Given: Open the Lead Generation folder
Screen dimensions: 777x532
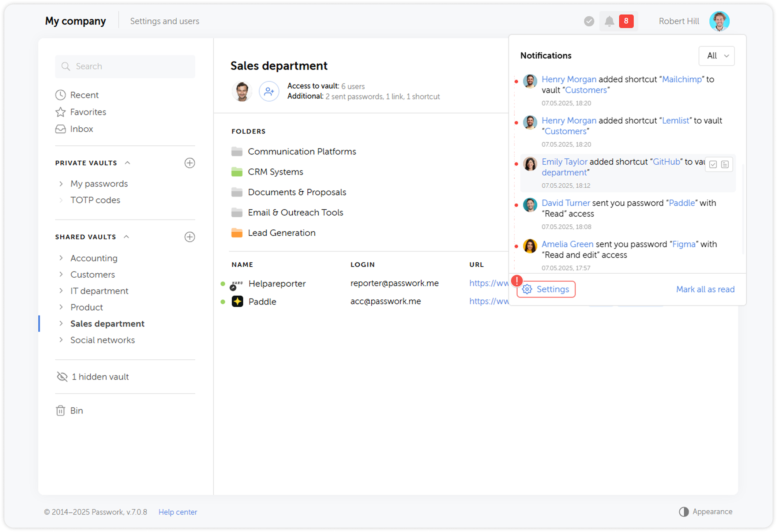Looking at the screenshot, I should tap(281, 233).
